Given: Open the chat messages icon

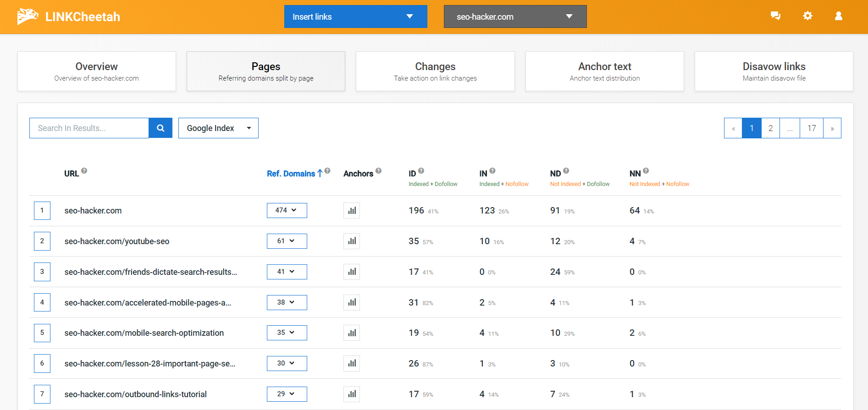Looking at the screenshot, I should (x=775, y=16).
